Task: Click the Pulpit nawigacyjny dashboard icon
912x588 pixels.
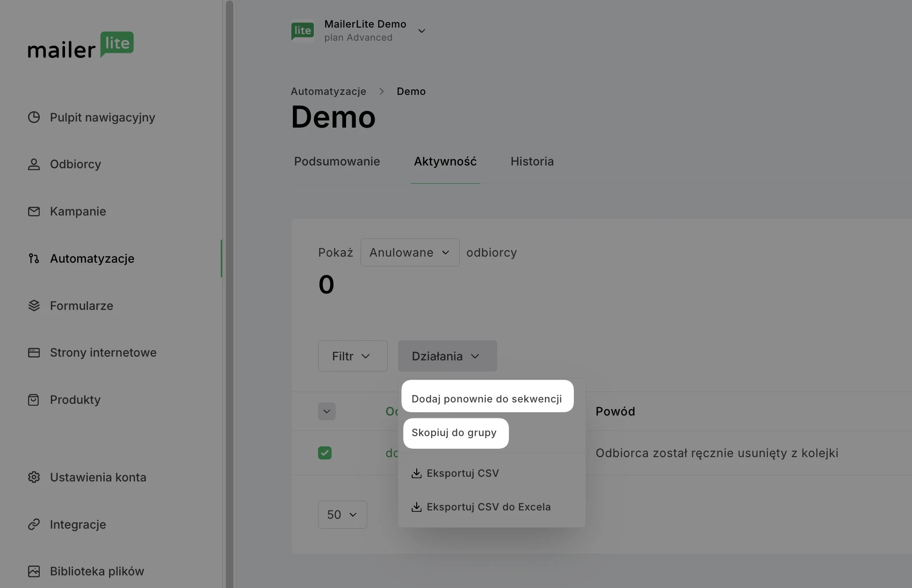Action: (34, 117)
